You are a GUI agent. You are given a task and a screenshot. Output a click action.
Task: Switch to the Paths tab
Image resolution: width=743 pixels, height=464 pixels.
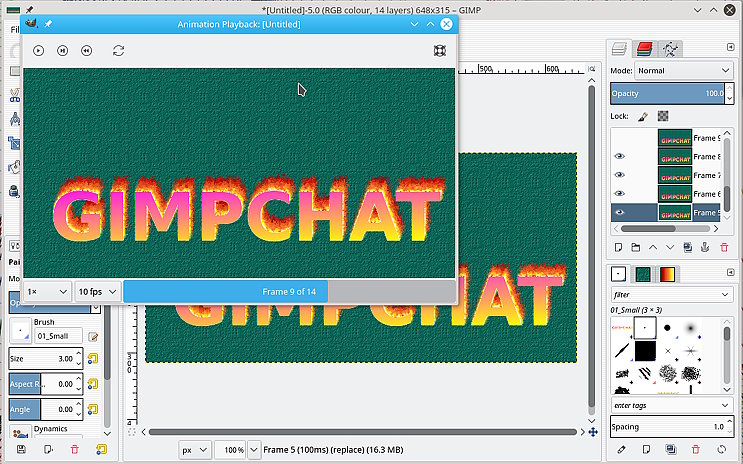670,48
